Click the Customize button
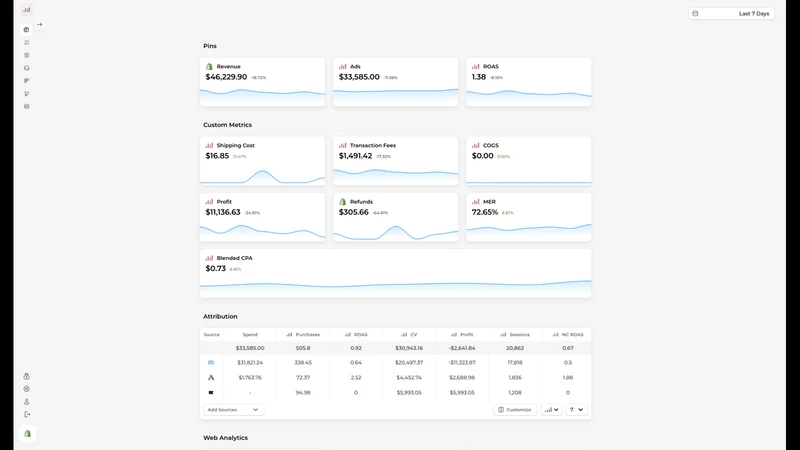Image resolution: width=800 pixels, height=450 pixels. (515, 410)
